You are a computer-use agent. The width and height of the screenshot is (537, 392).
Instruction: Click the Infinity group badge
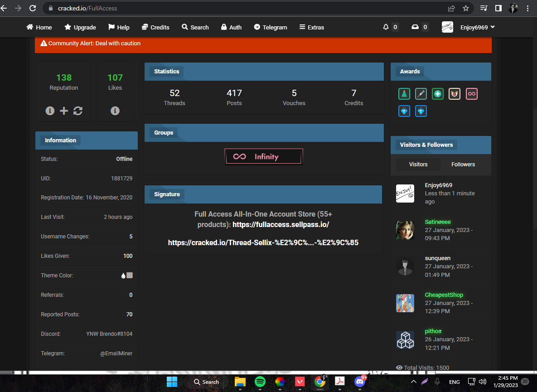click(x=264, y=156)
